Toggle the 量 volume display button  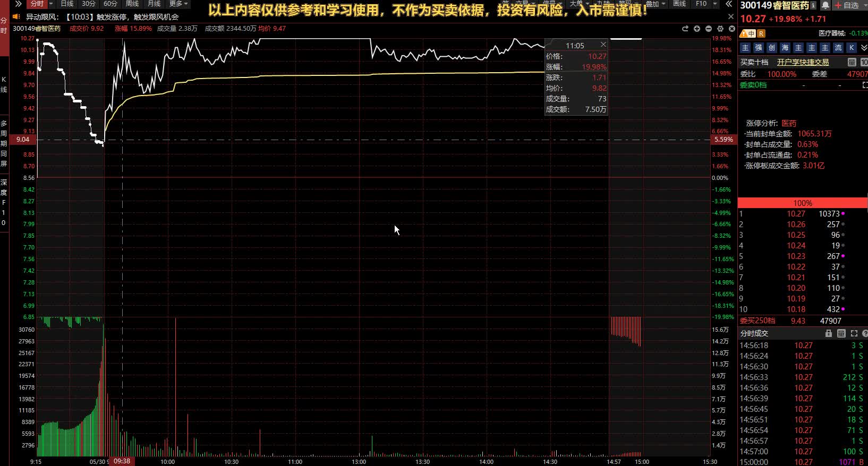pyautogui.click(x=852, y=62)
